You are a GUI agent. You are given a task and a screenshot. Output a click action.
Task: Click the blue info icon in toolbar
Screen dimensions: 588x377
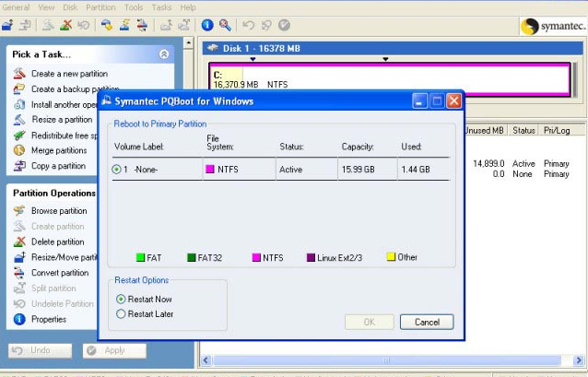207,25
